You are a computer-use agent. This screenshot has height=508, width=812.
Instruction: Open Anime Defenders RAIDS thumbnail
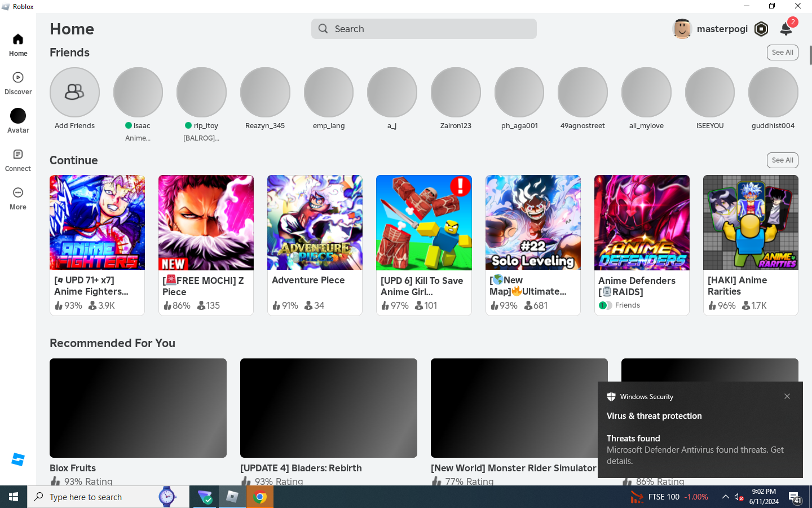(x=642, y=222)
